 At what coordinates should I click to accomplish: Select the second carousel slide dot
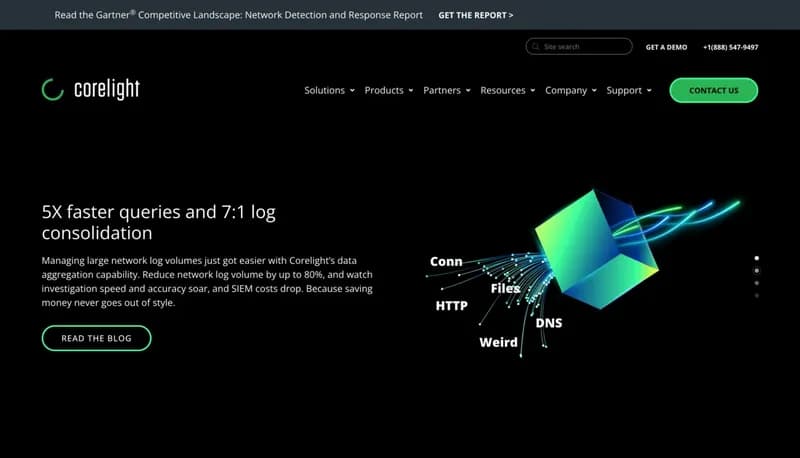tap(757, 271)
